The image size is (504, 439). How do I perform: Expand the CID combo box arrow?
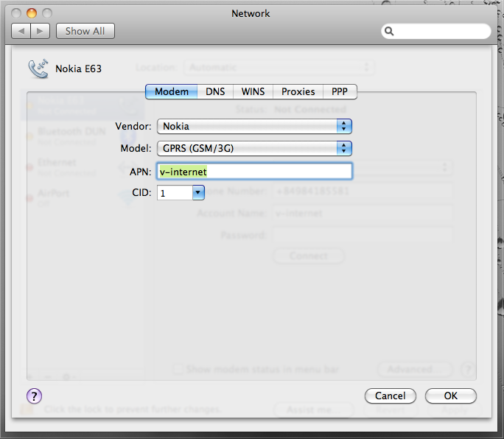coord(198,192)
